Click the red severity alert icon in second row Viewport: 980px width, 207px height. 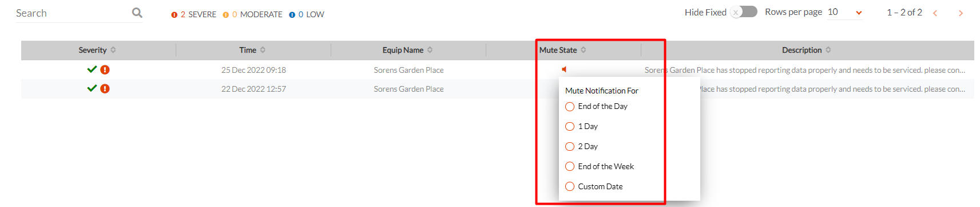(x=105, y=89)
